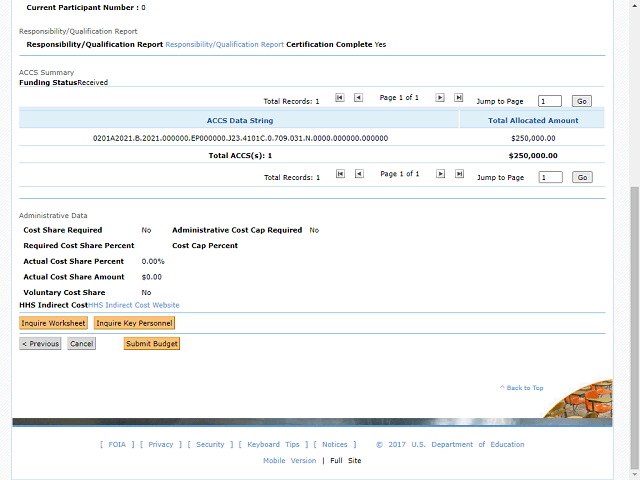Go to last page in upper pagination
This screenshot has height=480, width=640.
pyautogui.click(x=459, y=98)
